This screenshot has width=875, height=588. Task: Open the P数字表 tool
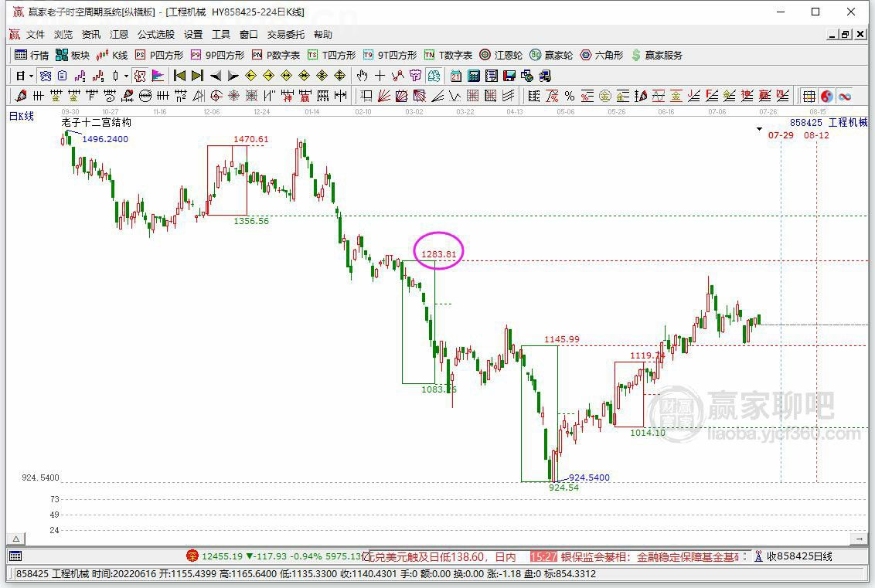coord(276,55)
